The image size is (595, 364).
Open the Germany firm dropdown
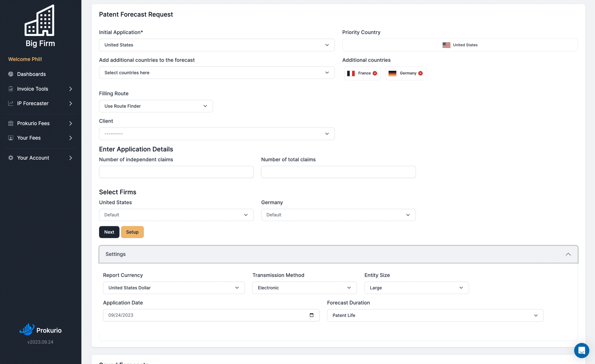(338, 215)
